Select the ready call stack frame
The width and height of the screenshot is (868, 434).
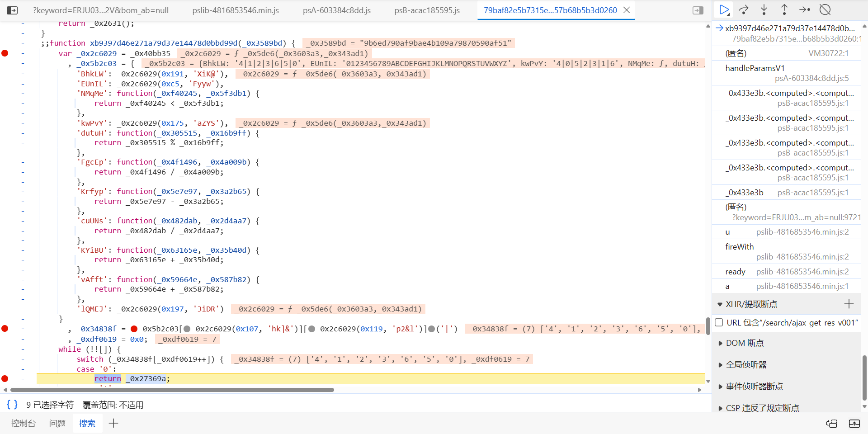pyautogui.click(x=787, y=272)
